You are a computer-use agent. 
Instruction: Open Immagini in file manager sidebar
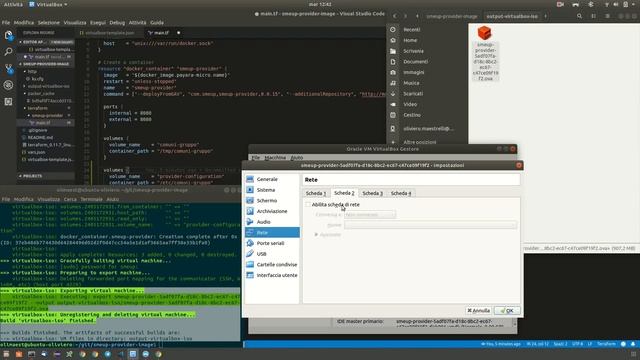coord(427,72)
